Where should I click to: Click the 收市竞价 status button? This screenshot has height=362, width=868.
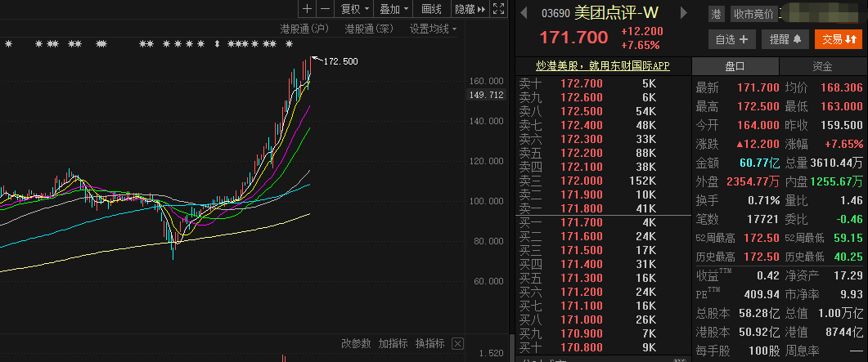pyautogui.click(x=753, y=14)
